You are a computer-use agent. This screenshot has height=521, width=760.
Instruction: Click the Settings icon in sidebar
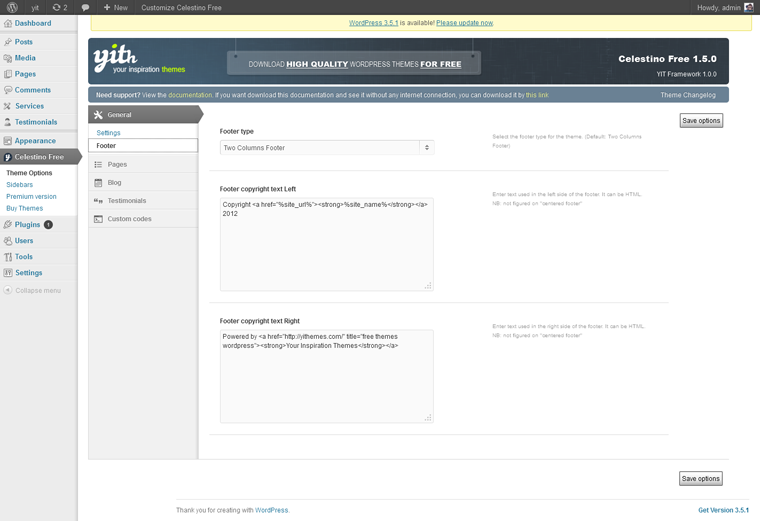pos(8,273)
